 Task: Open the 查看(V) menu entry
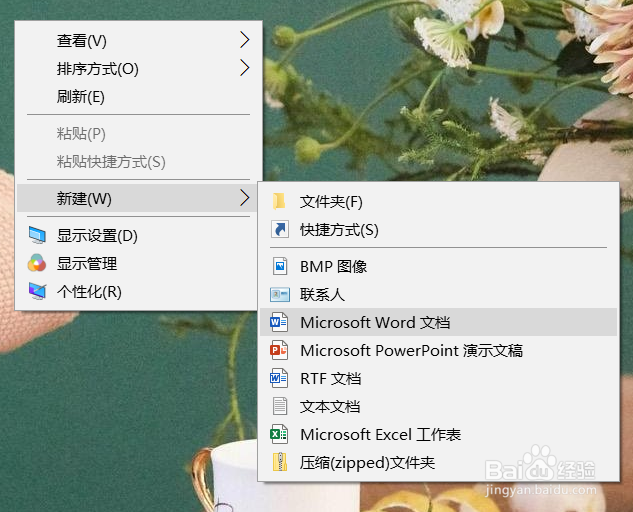pos(138,40)
